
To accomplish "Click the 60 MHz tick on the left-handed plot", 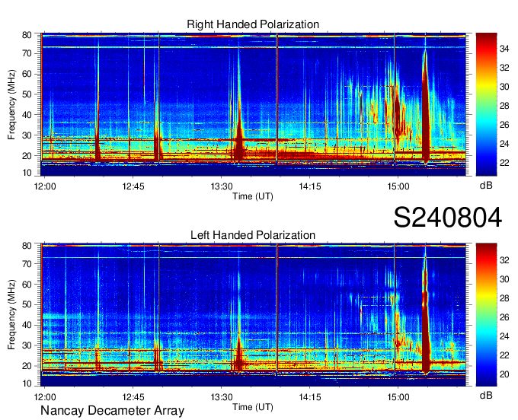I will (27, 285).
